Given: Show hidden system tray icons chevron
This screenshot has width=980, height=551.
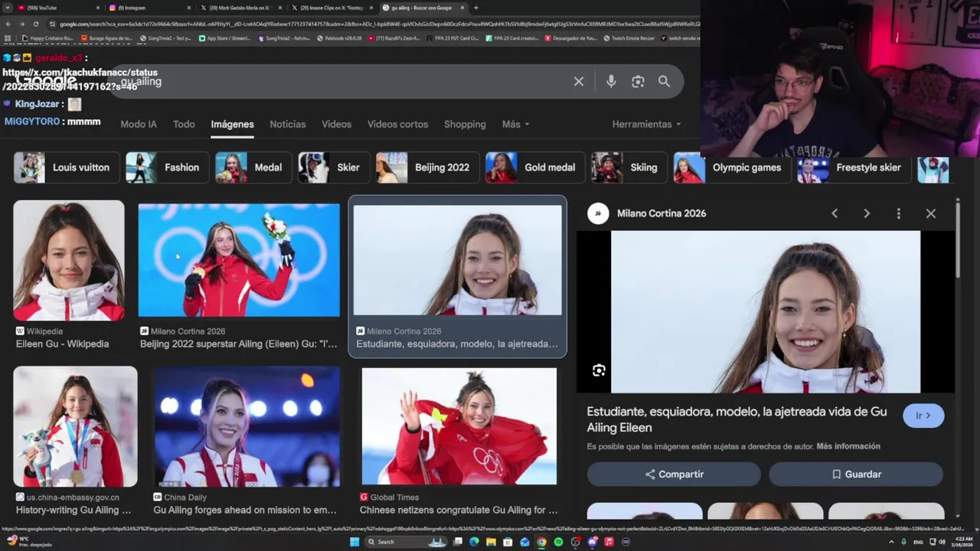Looking at the screenshot, I should (891, 542).
